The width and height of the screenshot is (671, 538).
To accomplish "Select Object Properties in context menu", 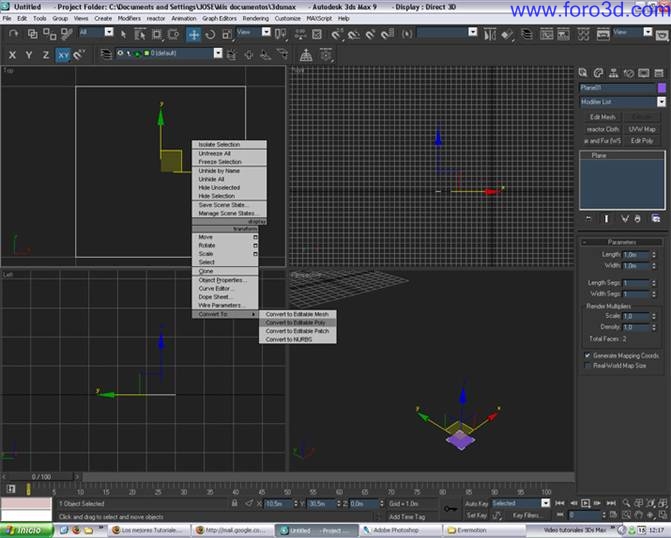I will tap(225, 280).
